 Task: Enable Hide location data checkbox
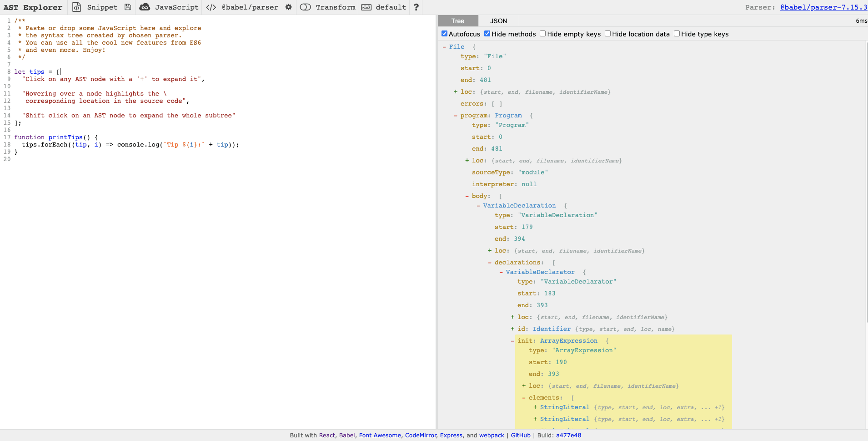click(608, 34)
